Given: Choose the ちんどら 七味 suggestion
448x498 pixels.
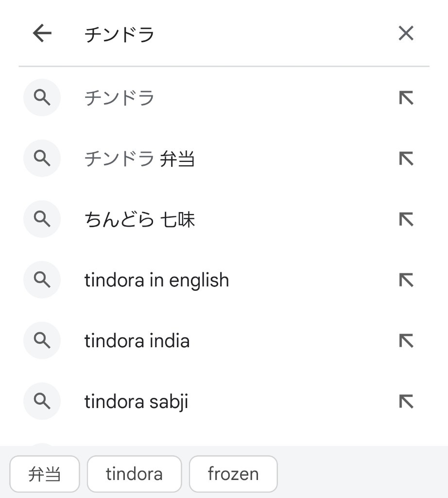Looking at the screenshot, I should tap(139, 220).
